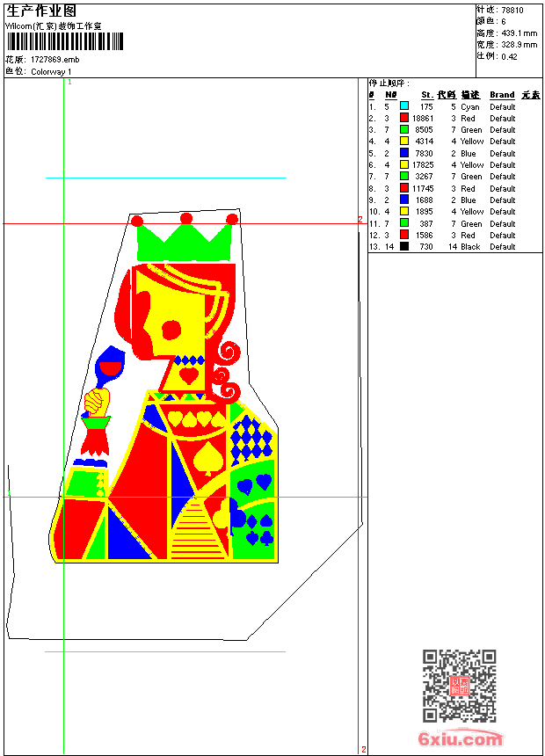
Task: Click the '描述' column header
Action: click(x=470, y=95)
